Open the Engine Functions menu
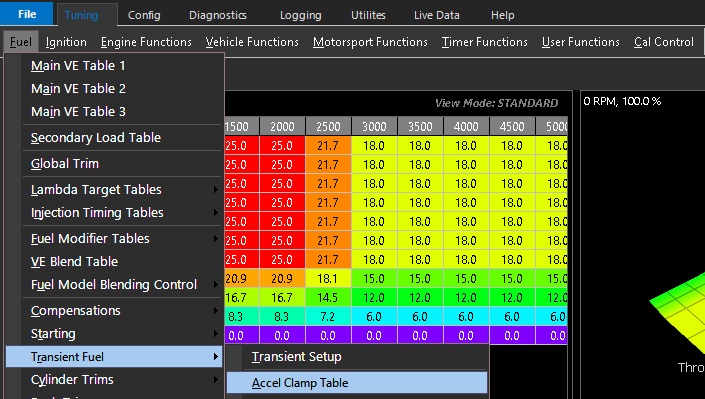705x399 pixels. 146,42
